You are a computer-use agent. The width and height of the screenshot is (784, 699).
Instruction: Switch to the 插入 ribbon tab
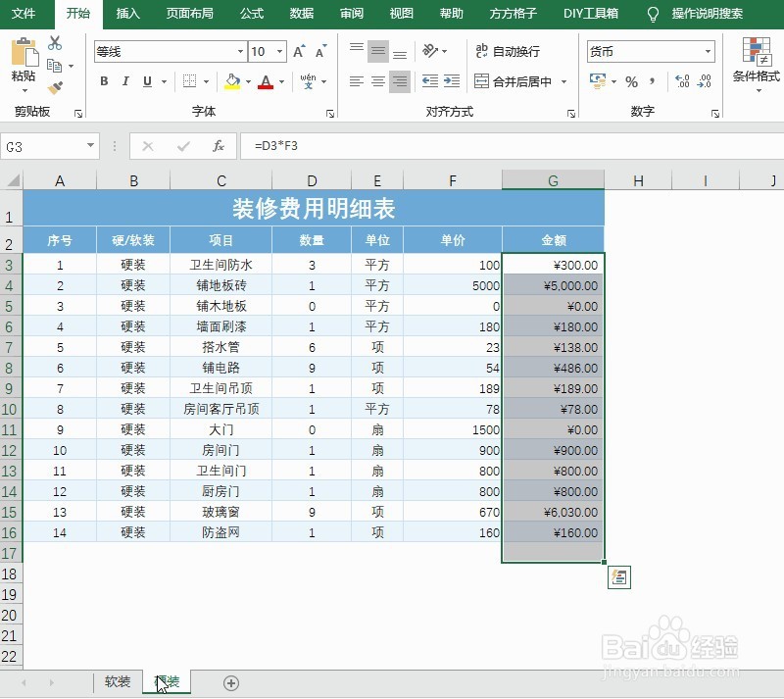[128, 15]
